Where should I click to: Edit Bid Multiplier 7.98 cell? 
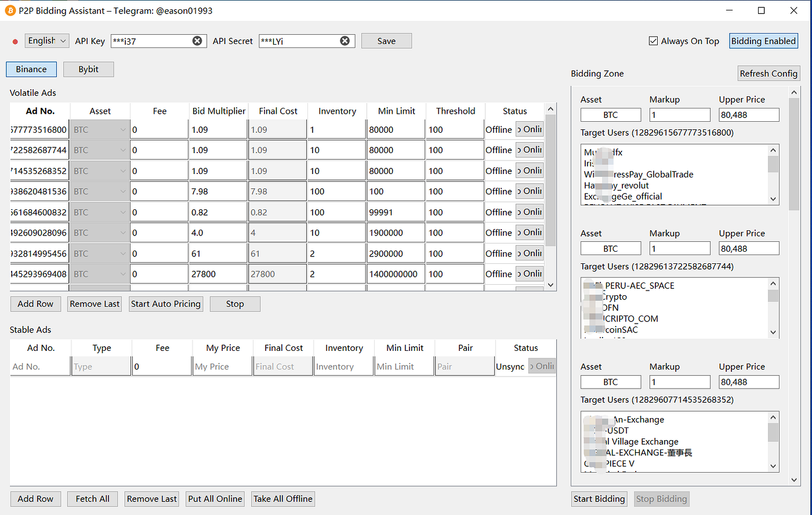click(x=218, y=191)
